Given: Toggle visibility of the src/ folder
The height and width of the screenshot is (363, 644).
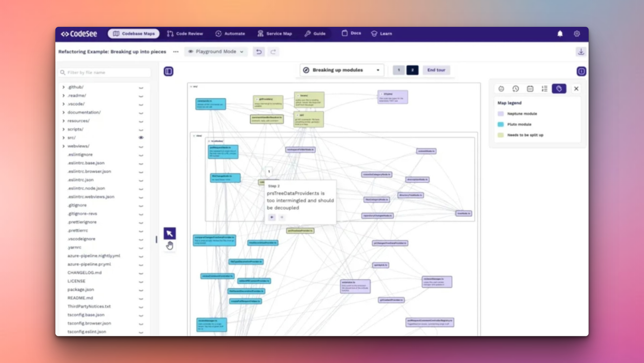Looking at the screenshot, I should pyautogui.click(x=141, y=137).
